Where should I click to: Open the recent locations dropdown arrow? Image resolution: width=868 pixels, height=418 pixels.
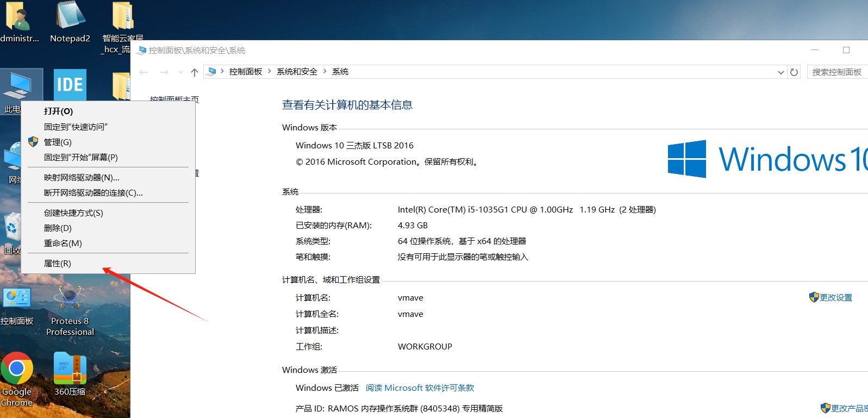(x=180, y=72)
